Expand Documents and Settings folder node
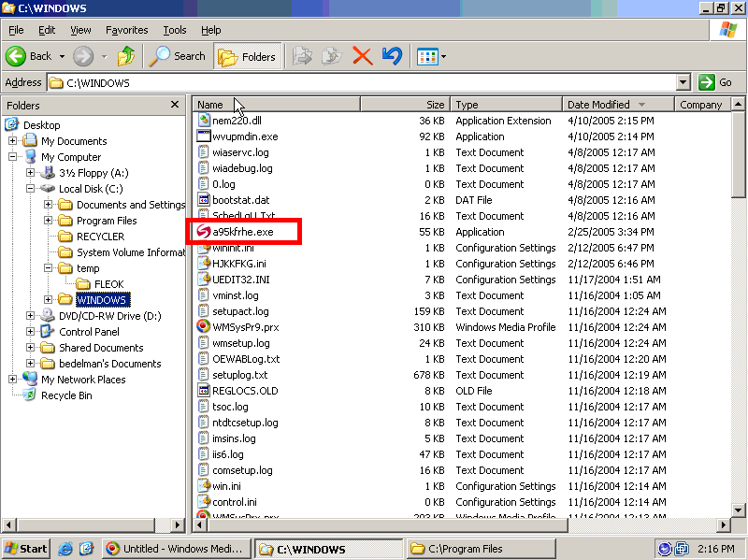The width and height of the screenshot is (748, 560). [48, 204]
